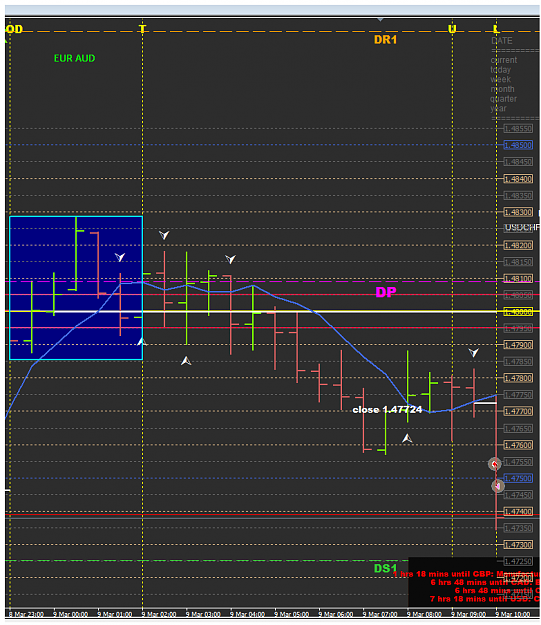Select the down arrow marker above the 02:00 bars

[x=164, y=234]
